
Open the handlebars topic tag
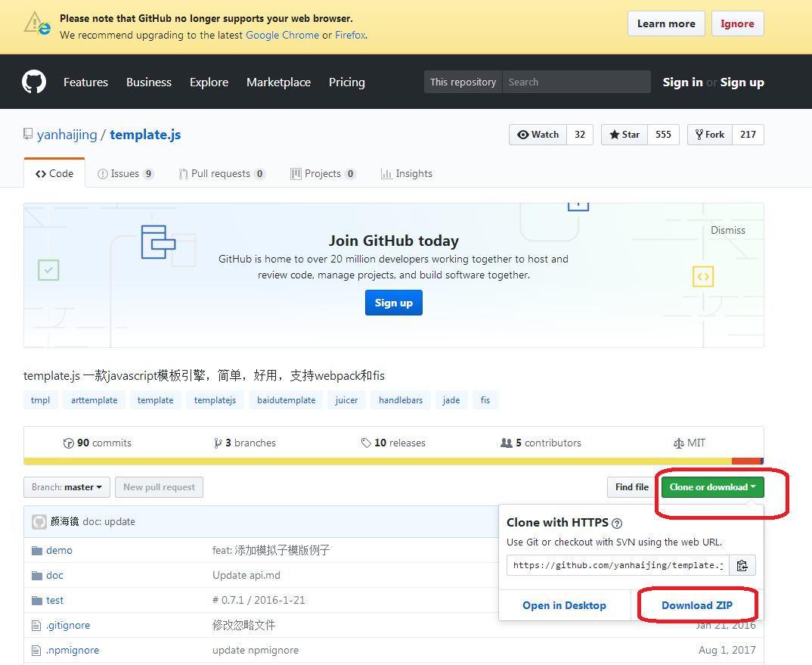point(401,400)
